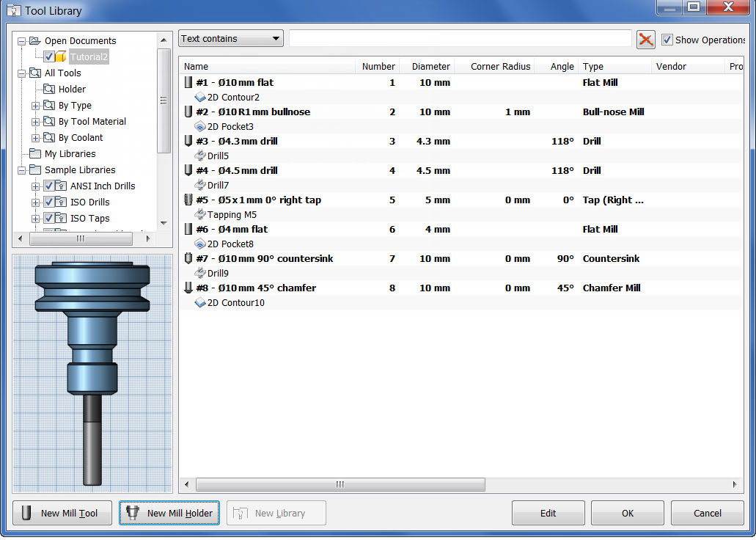756x540 pixels.
Task: Click the ANSI Inch Drills library lock icon
Action: 61,186
